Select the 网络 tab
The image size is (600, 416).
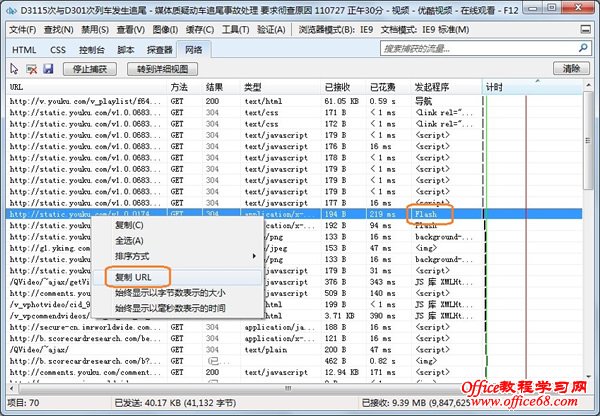pyautogui.click(x=194, y=50)
